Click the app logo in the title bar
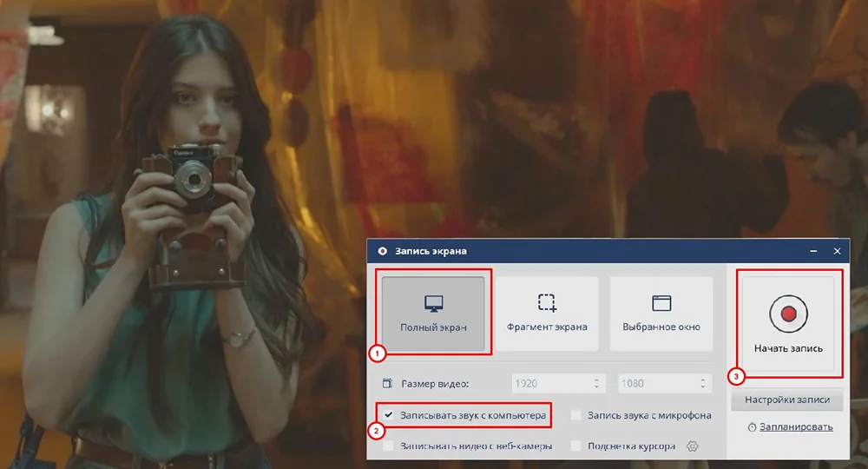 381,251
